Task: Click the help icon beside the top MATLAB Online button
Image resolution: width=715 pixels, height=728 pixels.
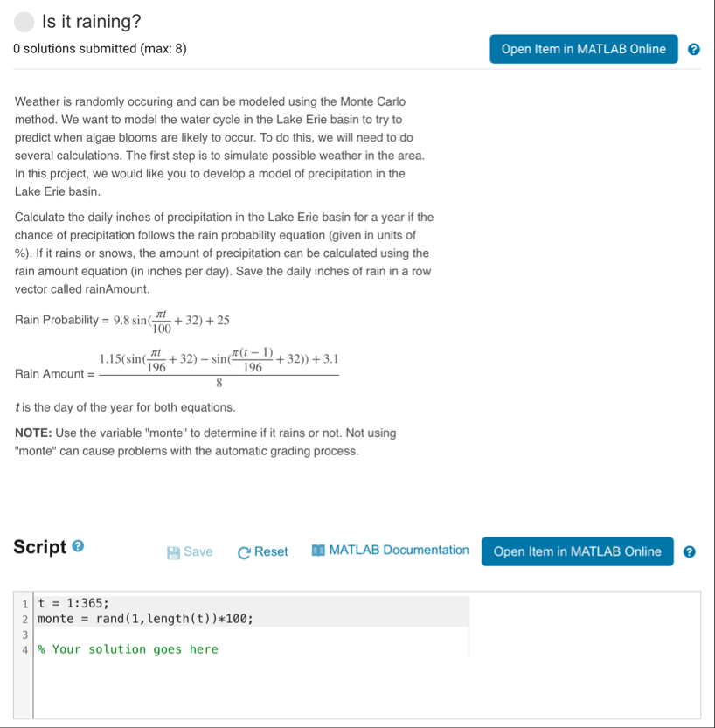Action: click(x=694, y=49)
